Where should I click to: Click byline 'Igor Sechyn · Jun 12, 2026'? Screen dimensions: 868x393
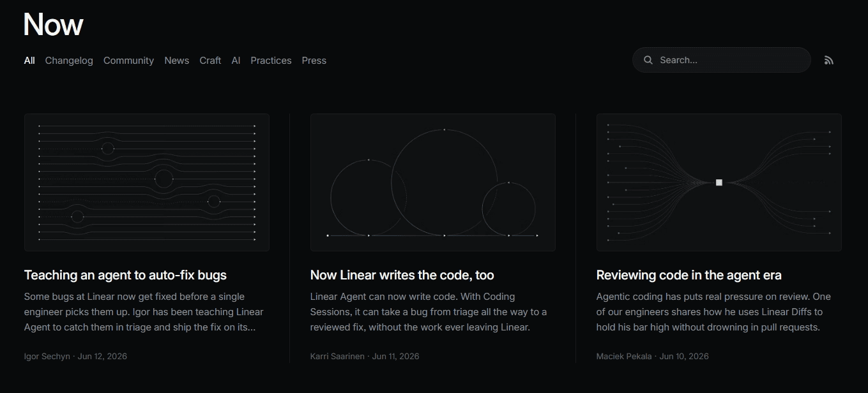[75, 357]
